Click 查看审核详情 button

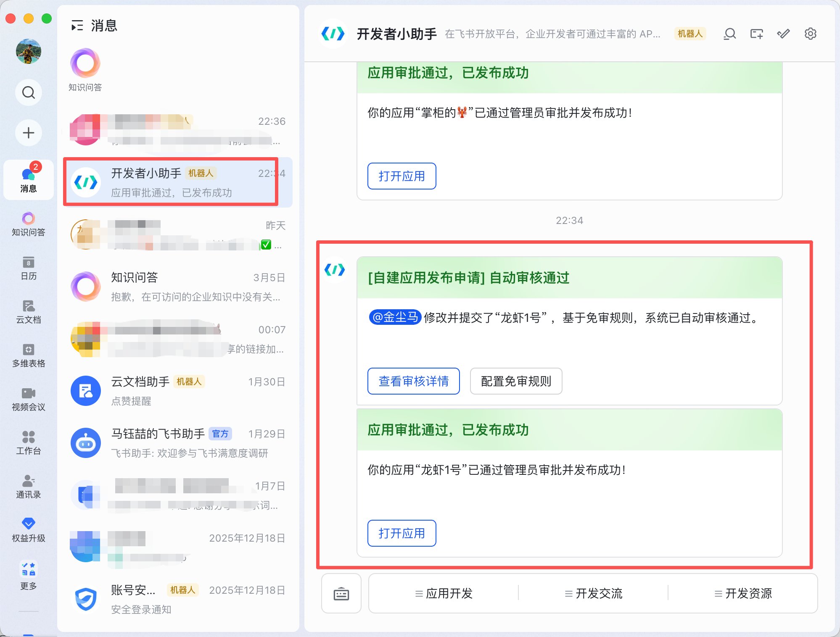pos(414,381)
